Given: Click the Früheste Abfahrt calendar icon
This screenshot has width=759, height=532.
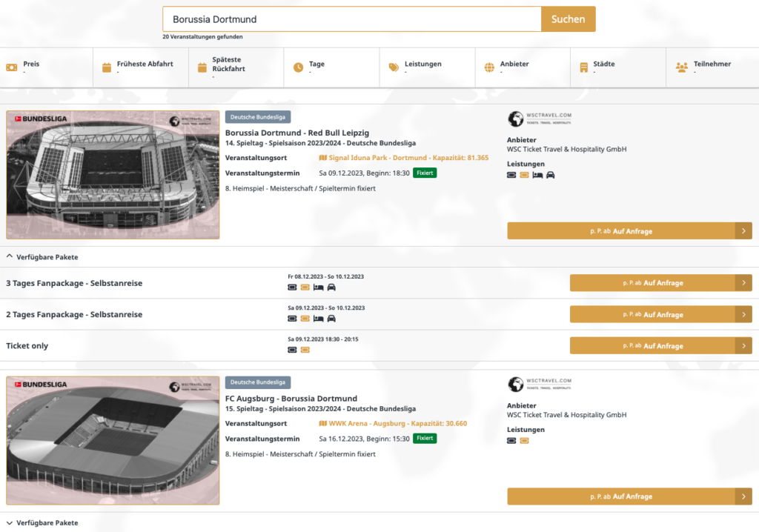Looking at the screenshot, I should (x=107, y=67).
